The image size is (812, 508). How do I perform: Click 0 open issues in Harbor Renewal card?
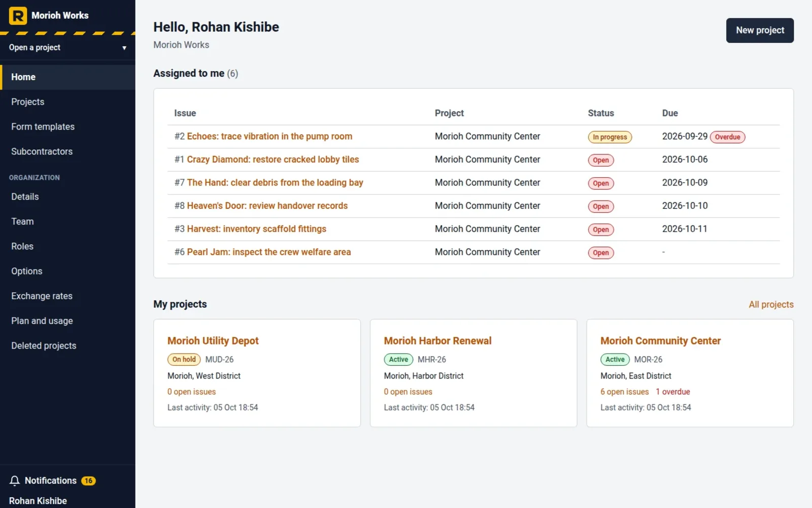pyautogui.click(x=408, y=392)
